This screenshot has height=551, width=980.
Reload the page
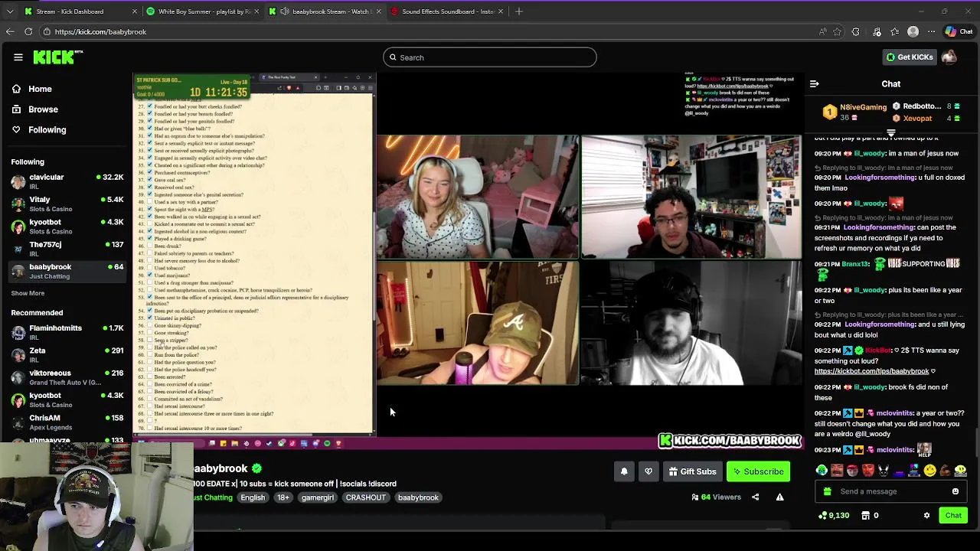[x=28, y=32]
